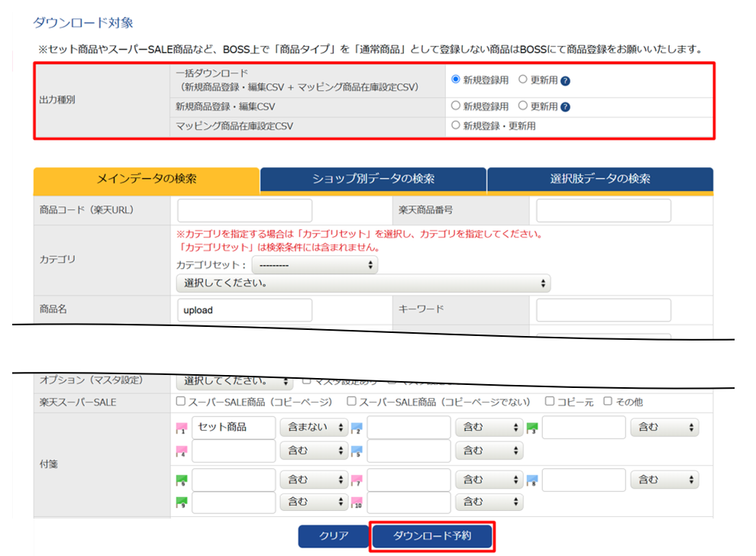Image resolution: width=756 pixels, height=556 pixels.
Task: Switch to 選択肢データの検索 tab
Action: (600, 179)
